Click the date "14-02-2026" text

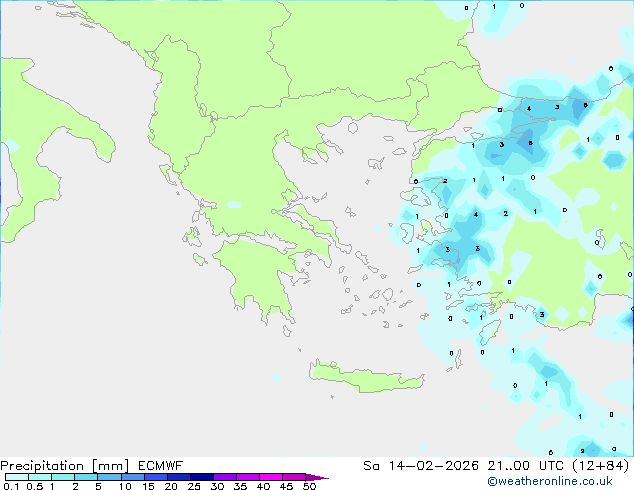433,466
